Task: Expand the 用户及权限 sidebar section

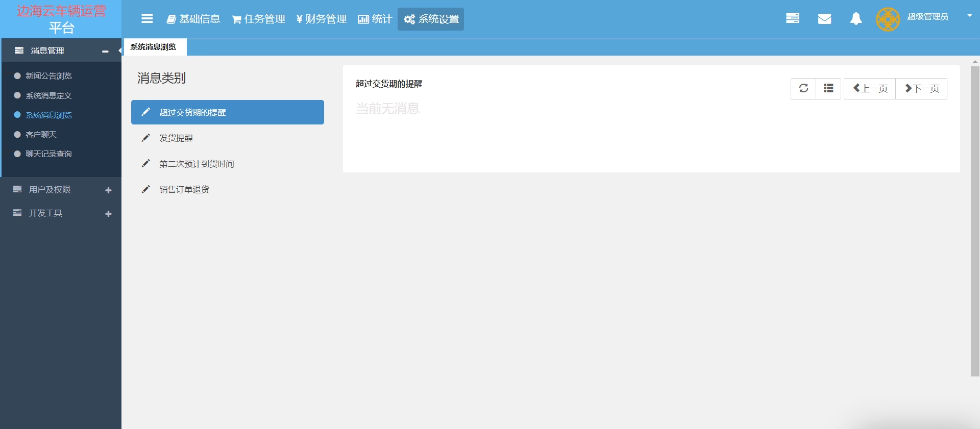Action: (x=61, y=190)
